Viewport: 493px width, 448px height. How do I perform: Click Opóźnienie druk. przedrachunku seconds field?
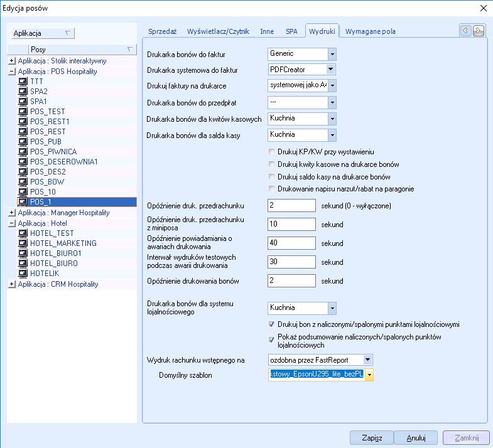(291, 205)
